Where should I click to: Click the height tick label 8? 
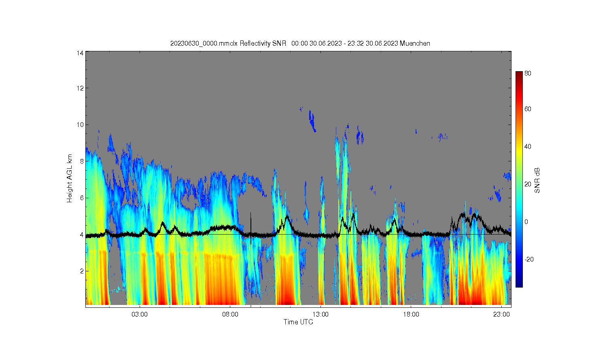click(x=81, y=161)
